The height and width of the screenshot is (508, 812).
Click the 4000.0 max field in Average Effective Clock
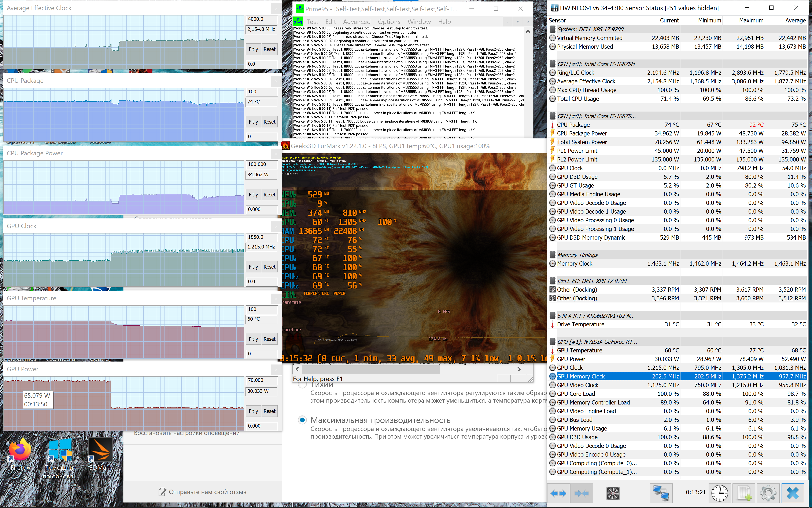[x=262, y=19]
